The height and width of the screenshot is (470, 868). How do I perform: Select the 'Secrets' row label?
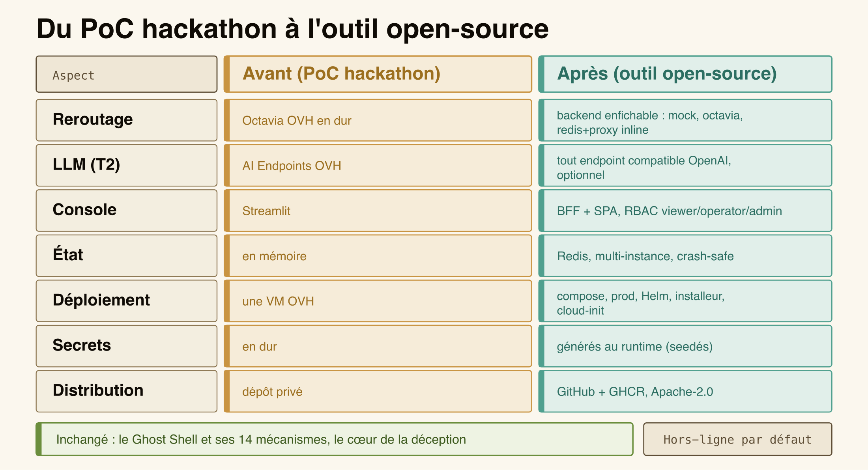tap(127, 346)
